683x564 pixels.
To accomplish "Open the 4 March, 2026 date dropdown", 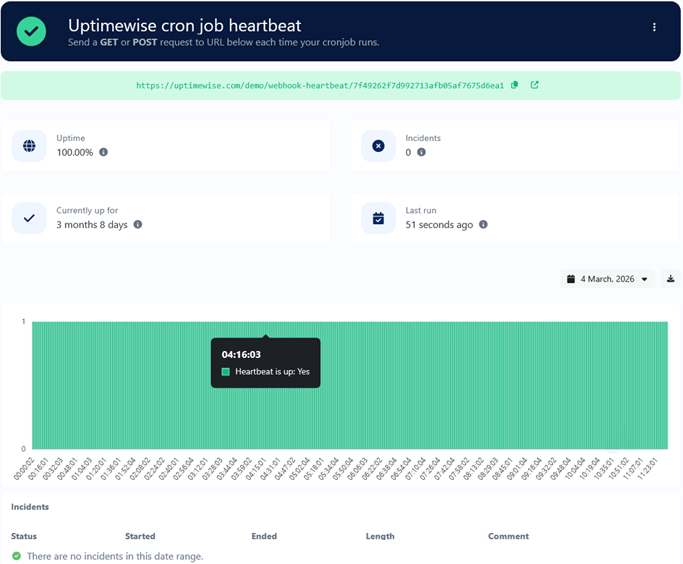I will point(608,279).
